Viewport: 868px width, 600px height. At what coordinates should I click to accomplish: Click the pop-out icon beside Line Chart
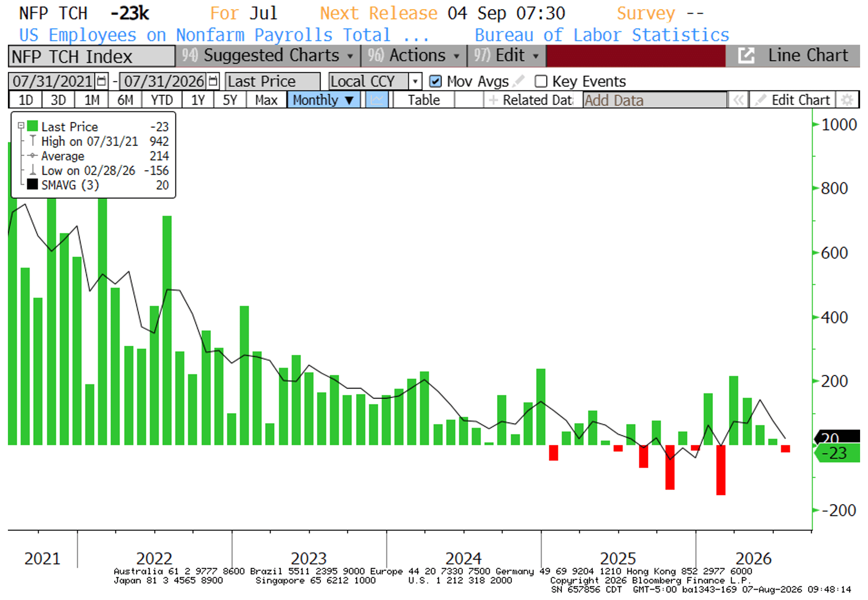[x=746, y=56]
